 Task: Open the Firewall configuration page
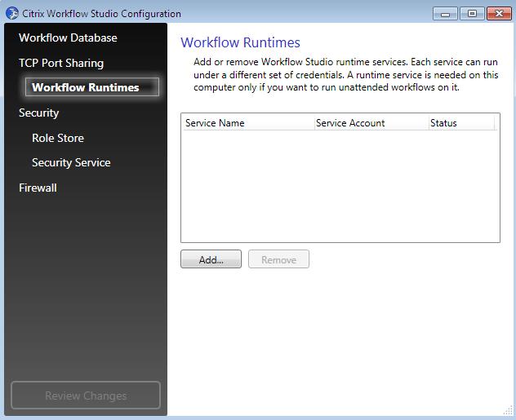point(38,188)
